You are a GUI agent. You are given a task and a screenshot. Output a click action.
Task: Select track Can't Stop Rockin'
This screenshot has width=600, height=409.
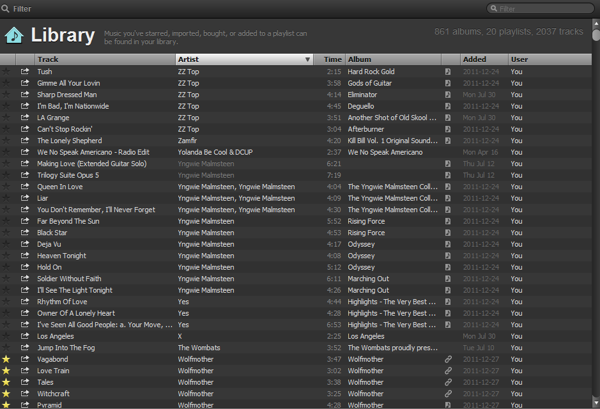[x=65, y=129]
